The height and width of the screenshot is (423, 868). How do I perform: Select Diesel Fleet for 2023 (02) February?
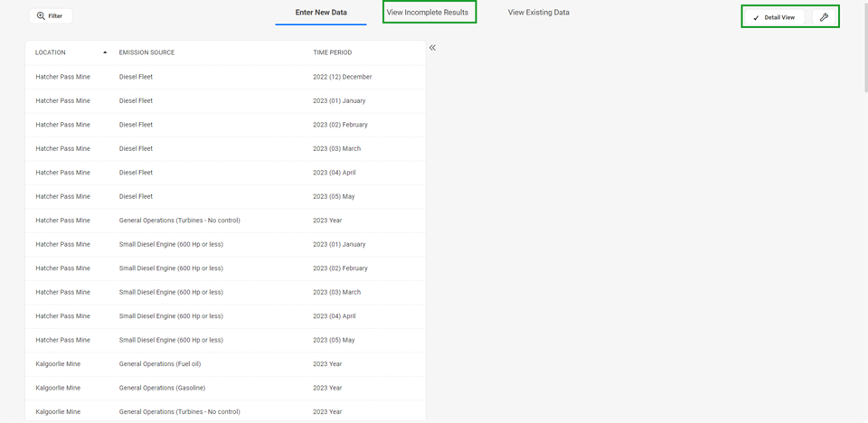point(225,125)
